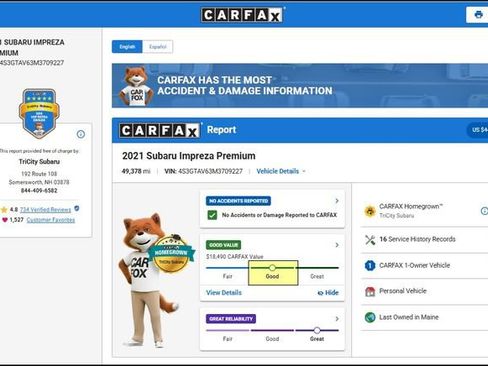Click dealer phone number 844-409-6582
The height and width of the screenshot is (366, 488).
(39, 191)
